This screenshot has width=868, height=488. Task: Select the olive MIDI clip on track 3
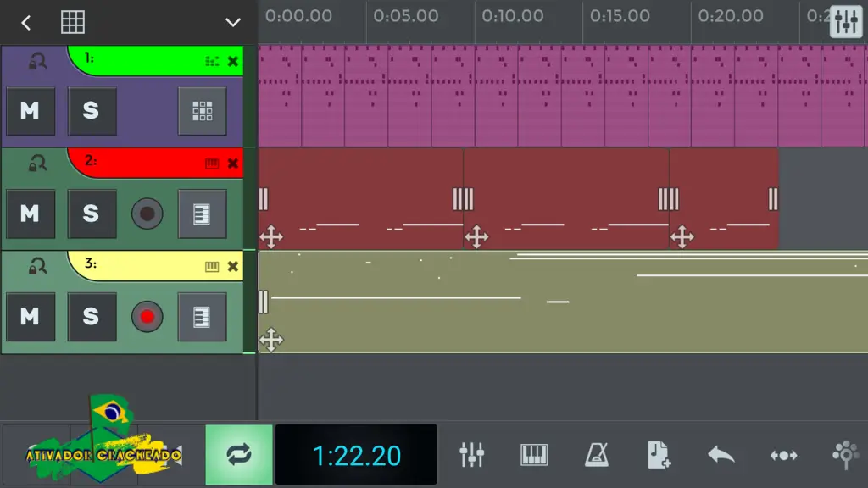click(x=563, y=302)
